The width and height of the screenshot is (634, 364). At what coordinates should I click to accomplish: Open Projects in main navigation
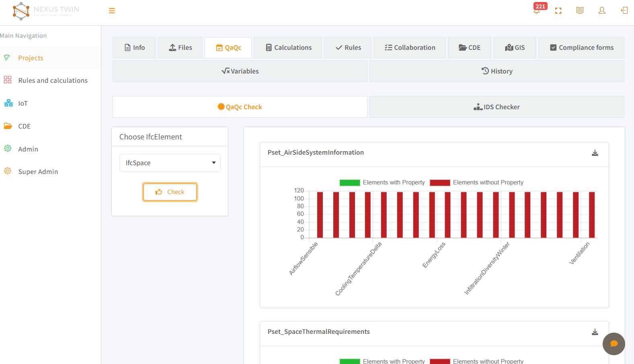[31, 58]
